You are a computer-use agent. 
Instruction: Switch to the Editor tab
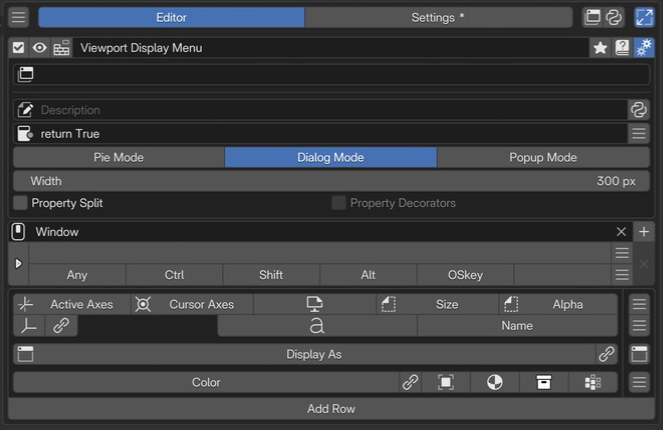[x=171, y=17]
